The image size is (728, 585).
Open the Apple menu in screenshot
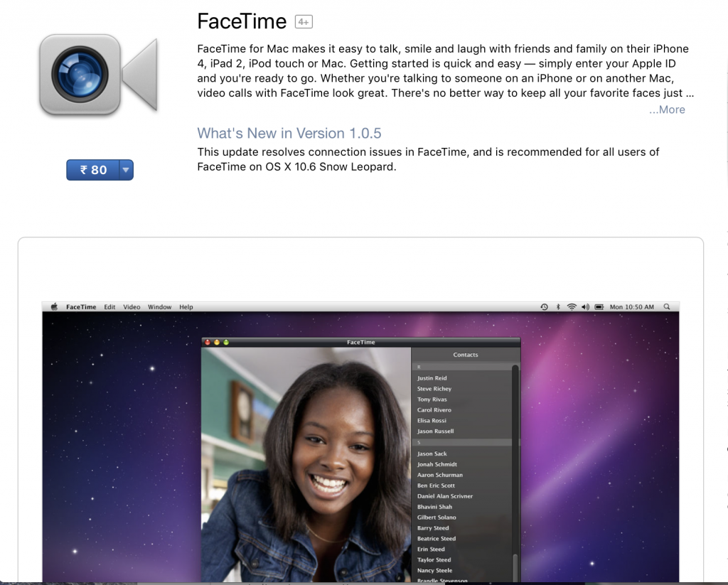pyautogui.click(x=54, y=307)
